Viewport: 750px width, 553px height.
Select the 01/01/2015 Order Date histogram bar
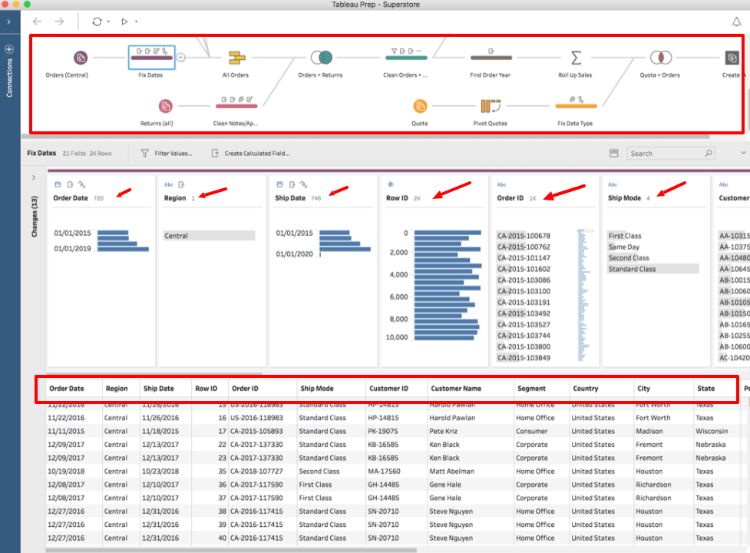tap(113, 233)
